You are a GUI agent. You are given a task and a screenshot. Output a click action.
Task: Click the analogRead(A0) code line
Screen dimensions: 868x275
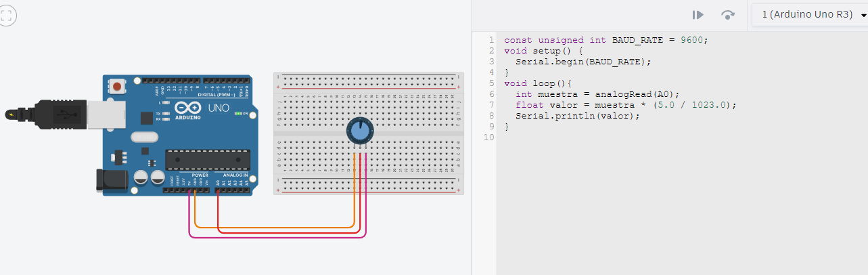pyautogui.click(x=597, y=94)
